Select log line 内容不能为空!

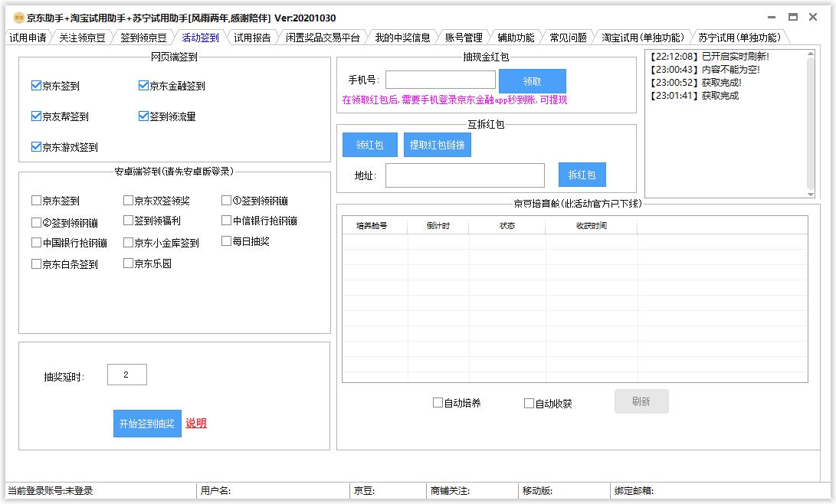[704, 70]
